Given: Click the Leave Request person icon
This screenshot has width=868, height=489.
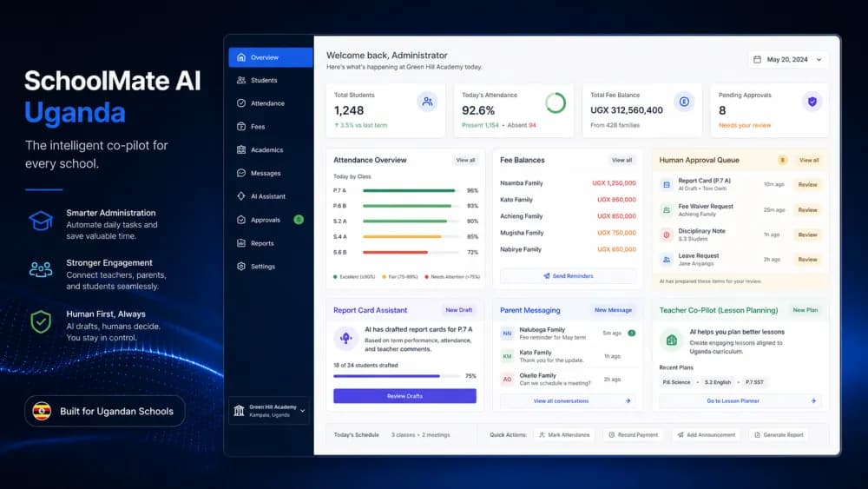Looking at the screenshot, I should (x=667, y=260).
